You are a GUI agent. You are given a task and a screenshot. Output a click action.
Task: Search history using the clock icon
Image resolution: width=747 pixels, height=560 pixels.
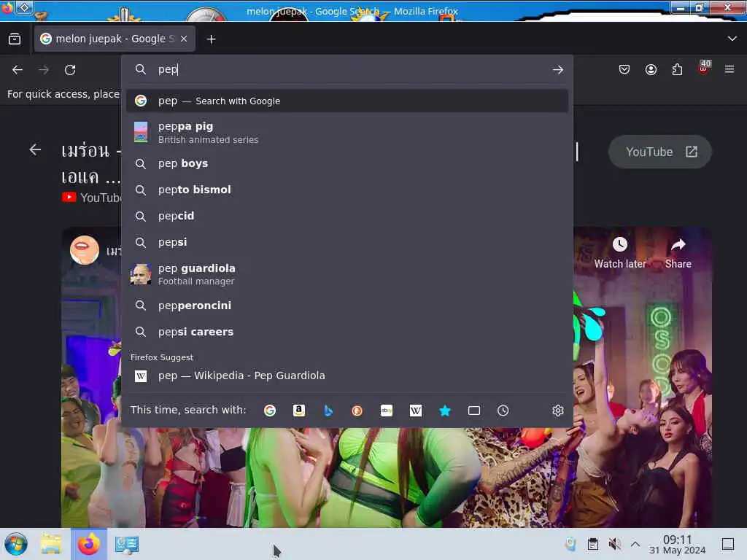[503, 411]
